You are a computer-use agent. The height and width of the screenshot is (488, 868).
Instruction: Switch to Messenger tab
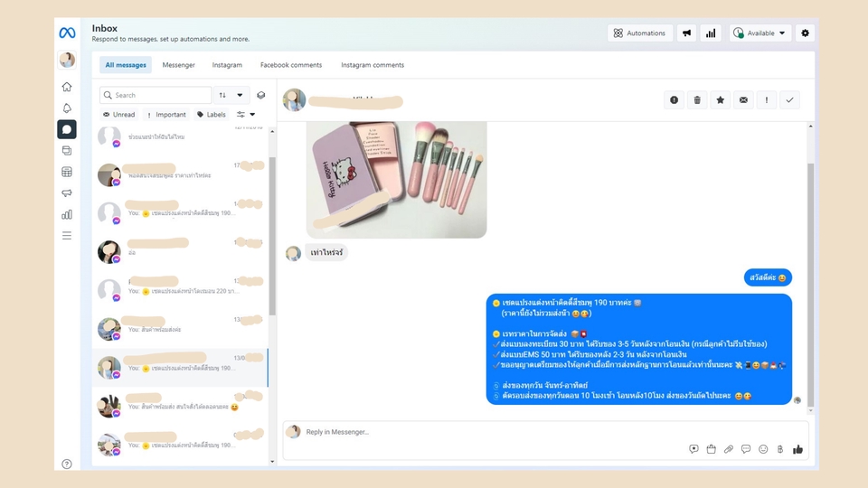click(178, 65)
